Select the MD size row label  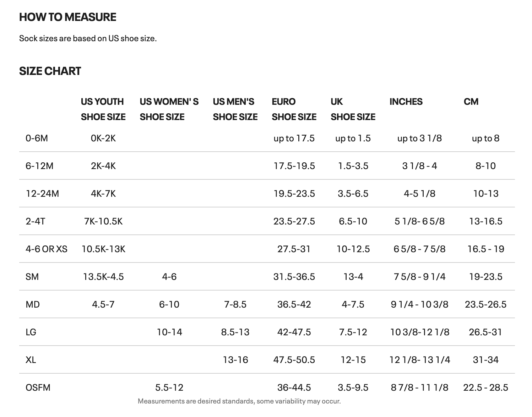pos(33,304)
